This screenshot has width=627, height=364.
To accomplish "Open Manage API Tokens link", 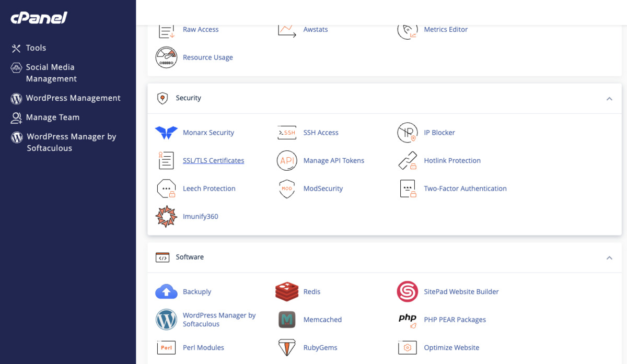I will pos(334,160).
